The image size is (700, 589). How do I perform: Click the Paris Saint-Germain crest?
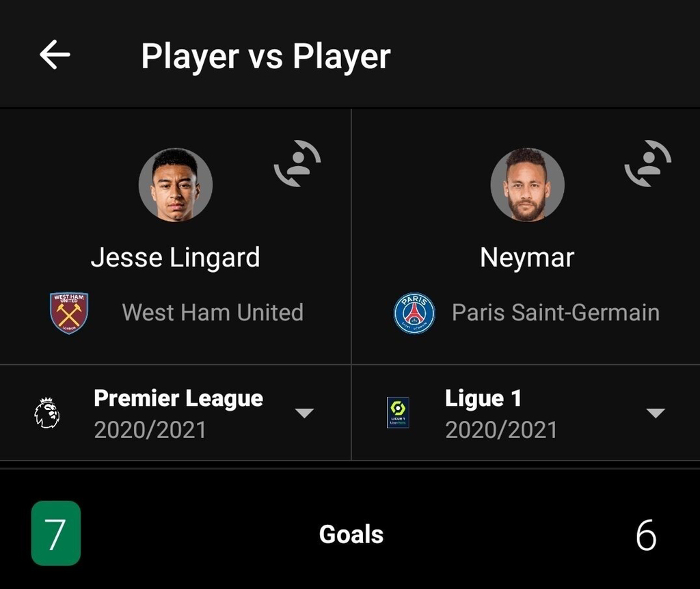[x=414, y=313]
